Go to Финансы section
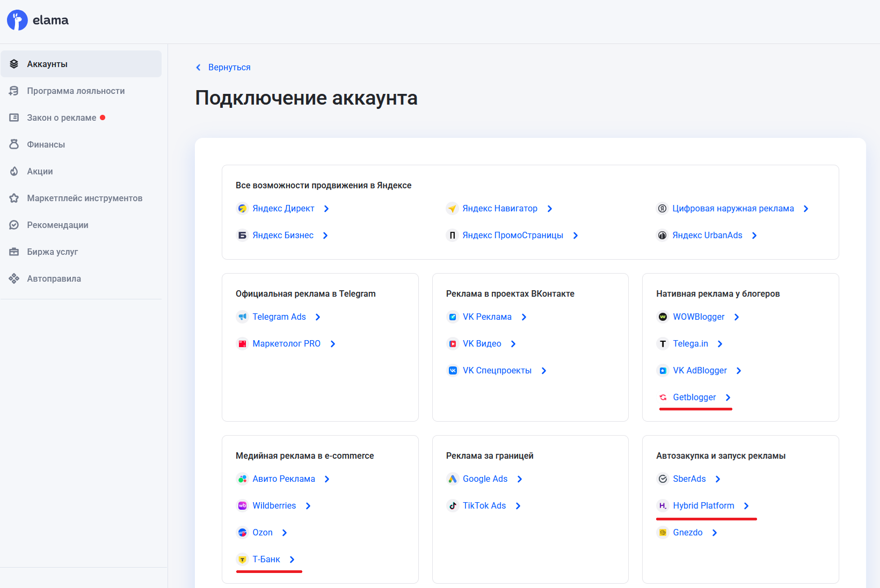The image size is (880, 588). tap(81, 144)
